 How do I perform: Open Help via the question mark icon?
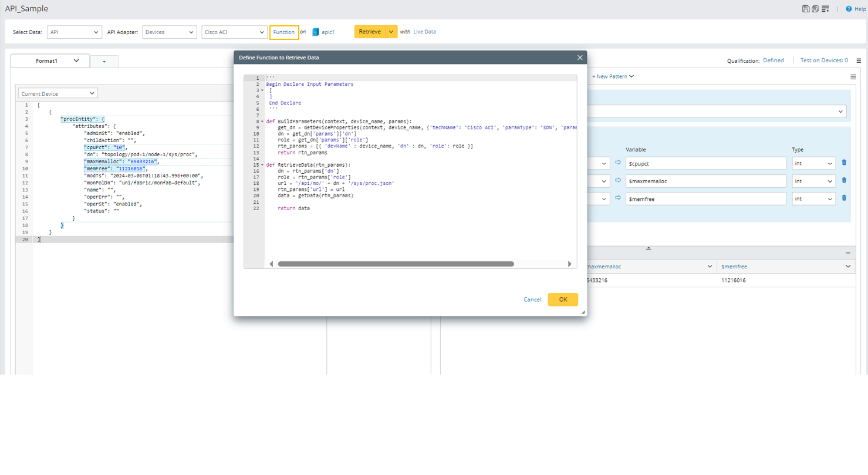point(849,9)
